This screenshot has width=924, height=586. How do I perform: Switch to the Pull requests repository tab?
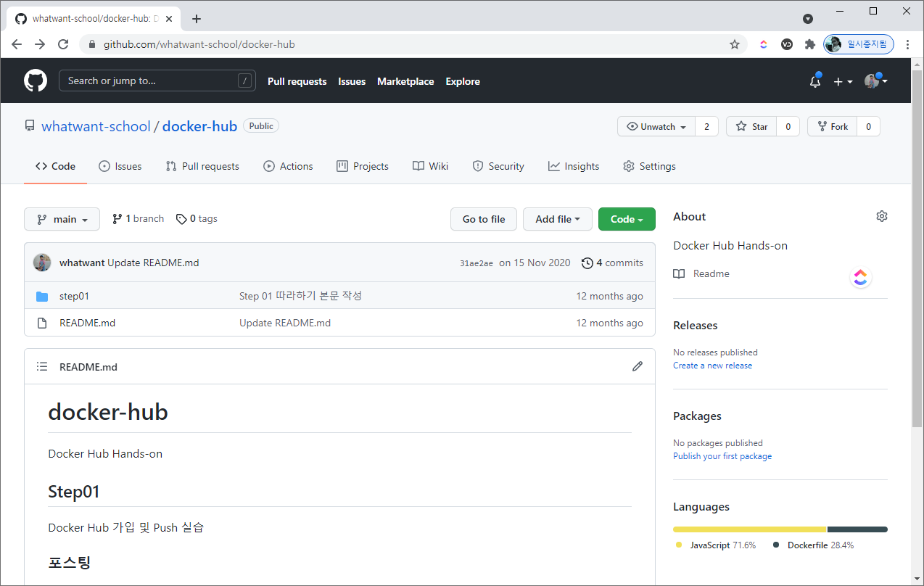pos(202,166)
